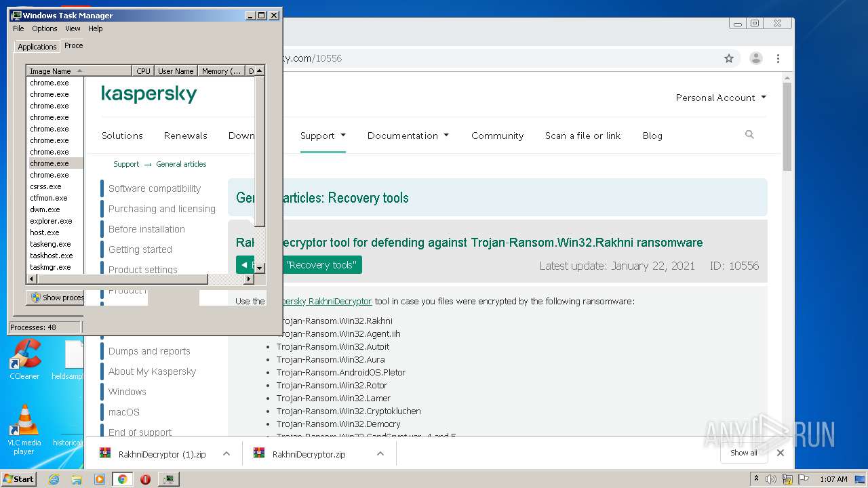
Task: Open the Scan a file or link page
Action: pos(583,136)
